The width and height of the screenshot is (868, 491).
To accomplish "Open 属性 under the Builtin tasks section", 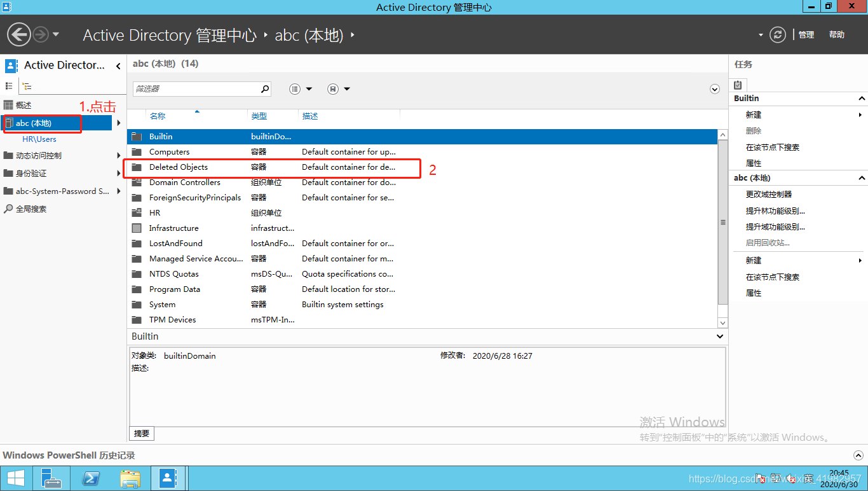I will click(x=754, y=163).
